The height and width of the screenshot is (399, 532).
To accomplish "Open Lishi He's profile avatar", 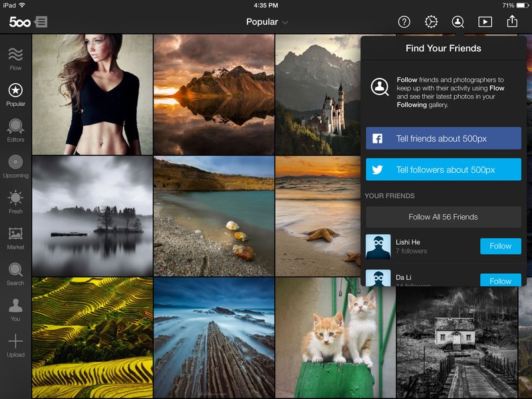I will pyautogui.click(x=378, y=247).
